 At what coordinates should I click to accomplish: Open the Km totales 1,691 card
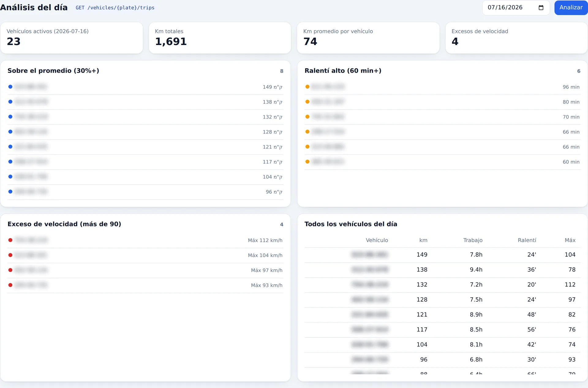(220, 38)
